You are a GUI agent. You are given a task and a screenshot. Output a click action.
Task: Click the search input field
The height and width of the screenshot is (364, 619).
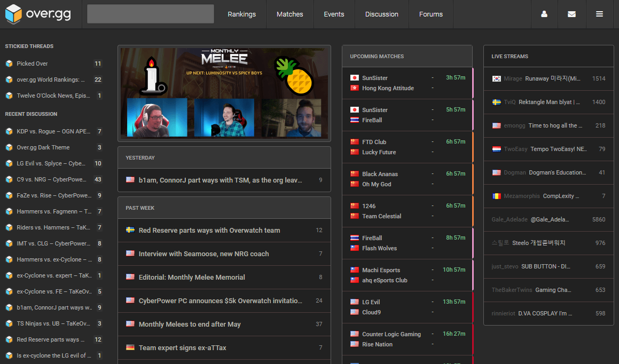pyautogui.click(x=150, y=13)
